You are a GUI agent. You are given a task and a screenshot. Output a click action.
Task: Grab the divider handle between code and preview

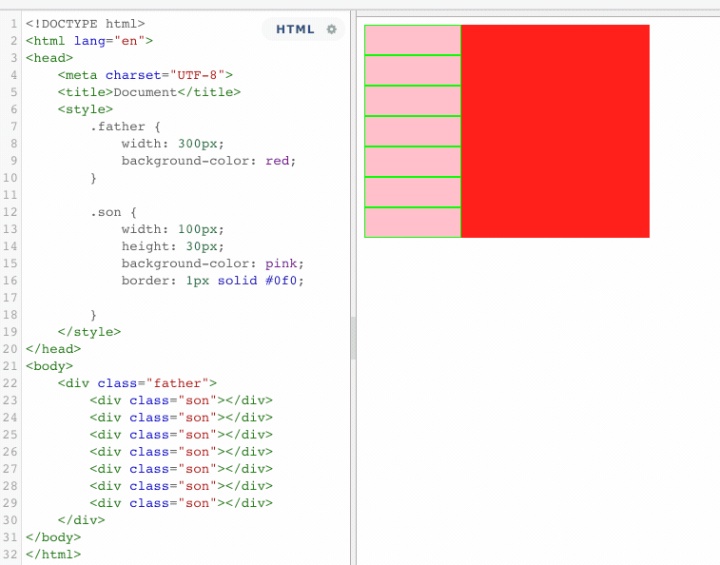[x=353, y=338]
